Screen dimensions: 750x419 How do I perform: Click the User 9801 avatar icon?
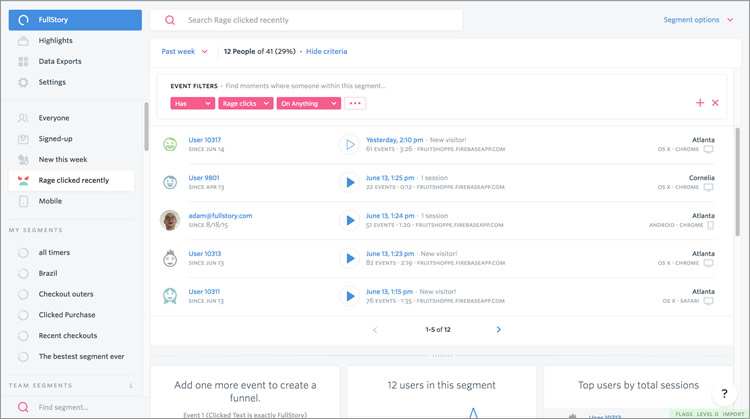pyautogui.click(x=171, y=182)
